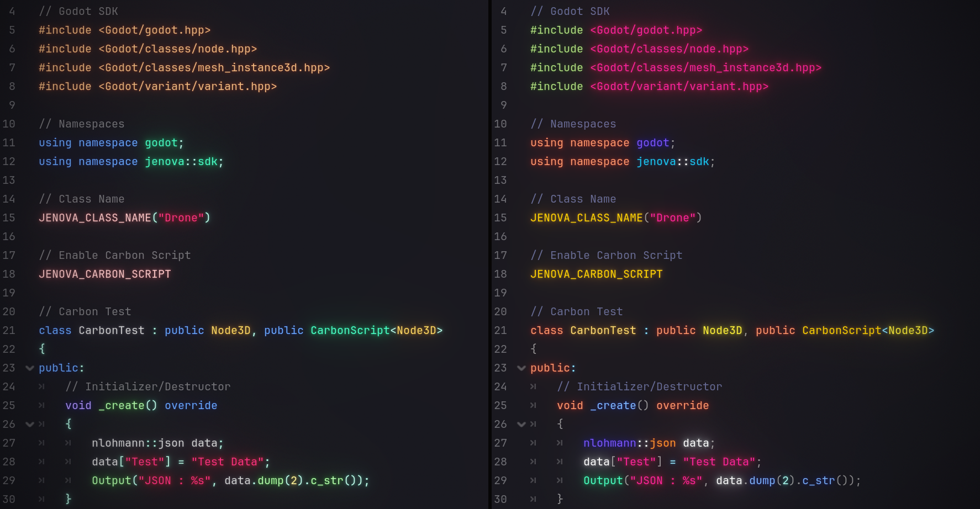Click 'JENOVA_CARBON_SCRIPT' in the left pane

[x=105, y=274]
